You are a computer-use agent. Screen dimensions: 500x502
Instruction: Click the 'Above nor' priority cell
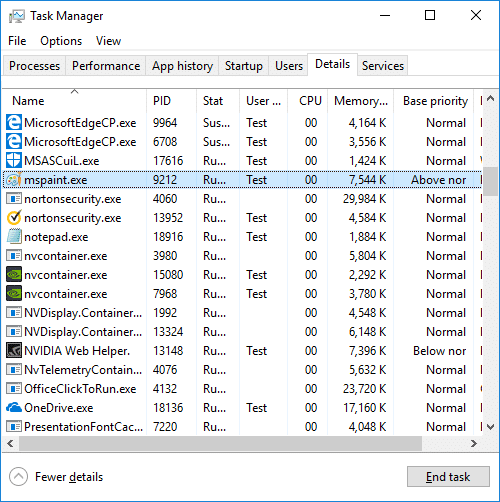[x=438, y=180]
